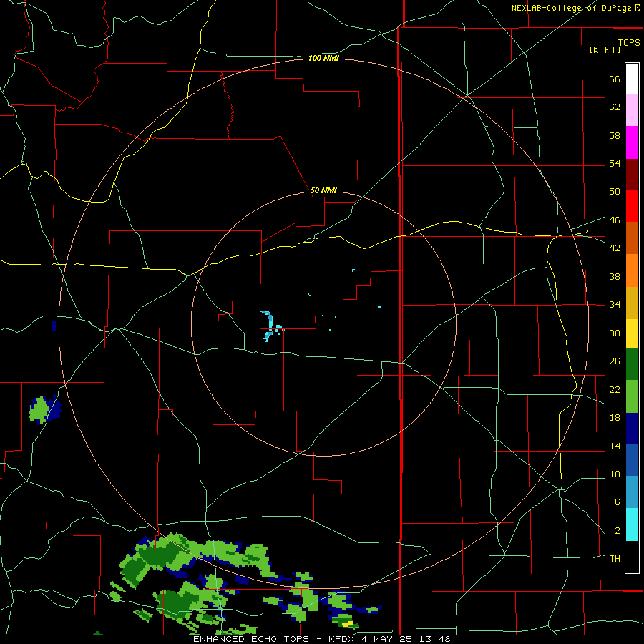Click the legend value 30
This screenshot has height=644, width=644.
coord(615,333)
